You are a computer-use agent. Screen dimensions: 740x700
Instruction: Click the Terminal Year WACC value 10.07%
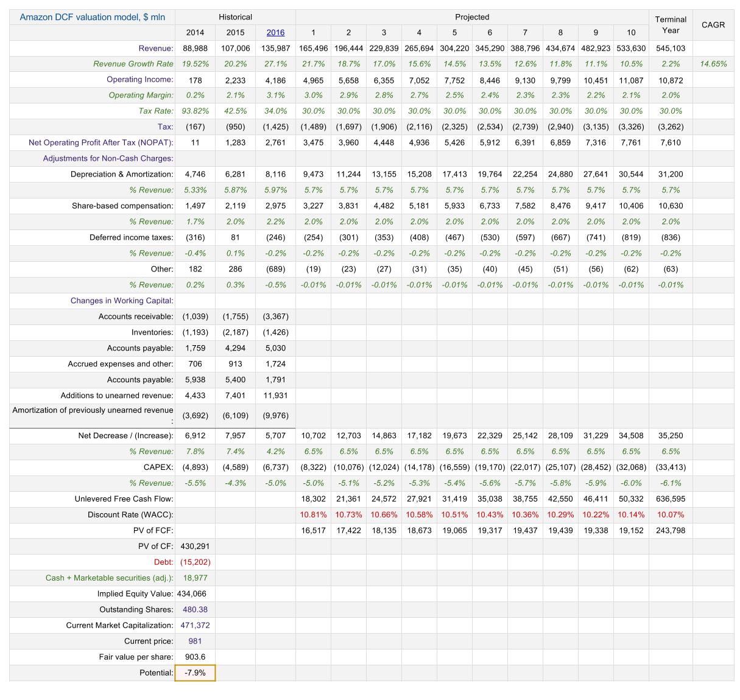[671, 514]
